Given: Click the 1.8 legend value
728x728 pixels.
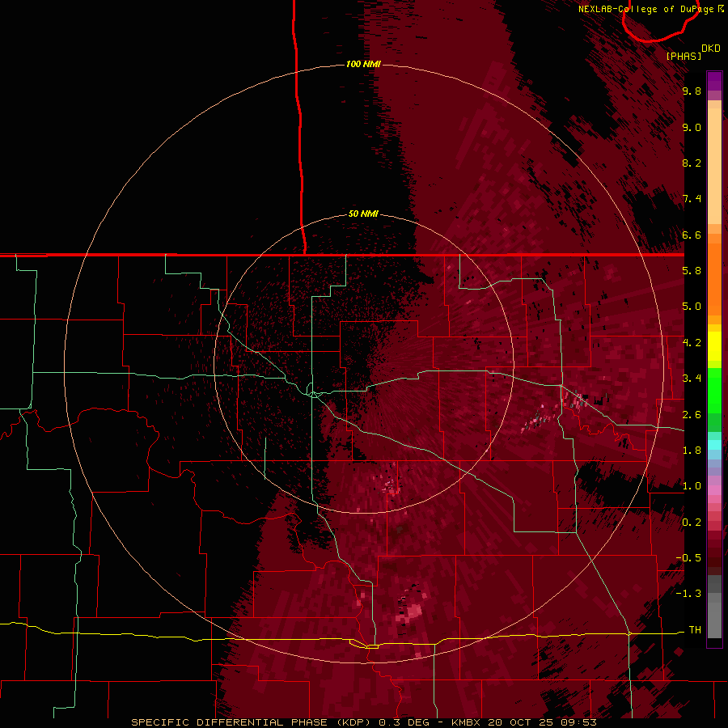Looking at the screenshot, I should [692, 451].
